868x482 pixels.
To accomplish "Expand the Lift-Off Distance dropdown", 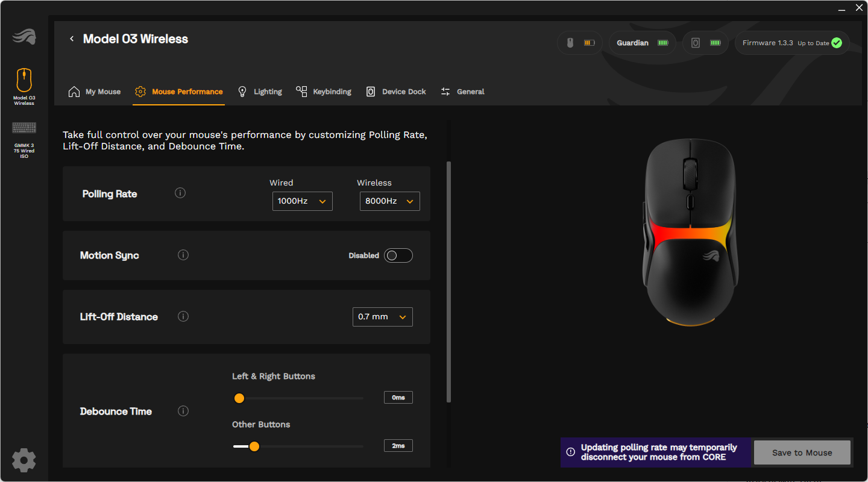I will [383, 317].
